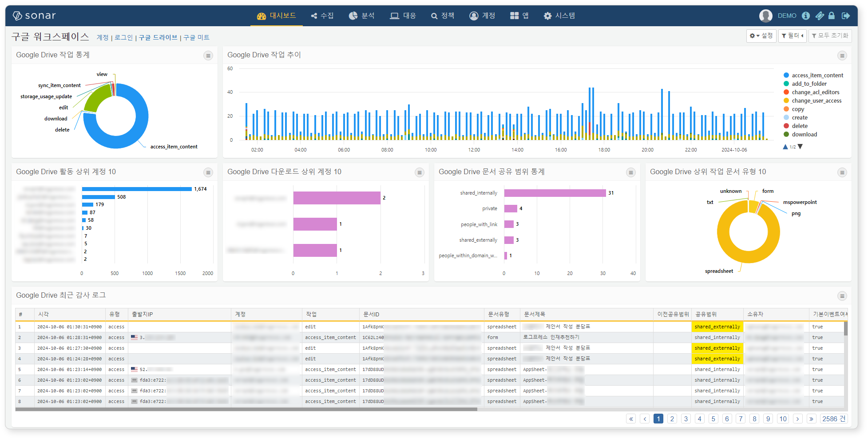
Task: Open the 앱 menu
Action: [519, 16]
